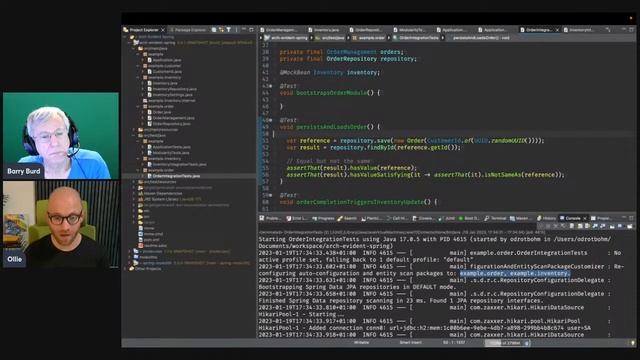Screen dimensions: 640x360
Task: Maximize the Project Explorer panel
Action: 251,30
